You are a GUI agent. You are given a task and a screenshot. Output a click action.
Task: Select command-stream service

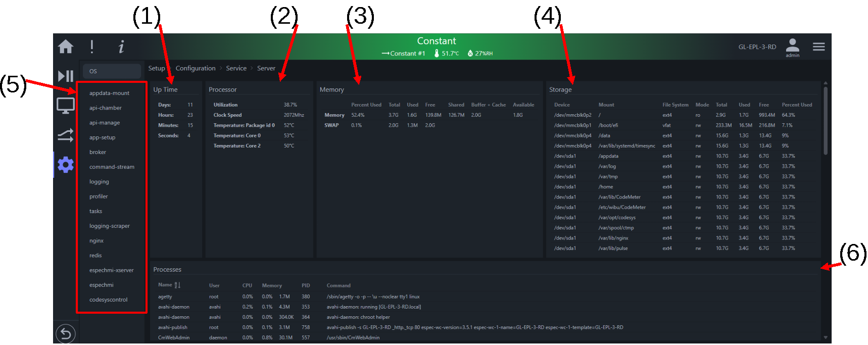(112, 167)
